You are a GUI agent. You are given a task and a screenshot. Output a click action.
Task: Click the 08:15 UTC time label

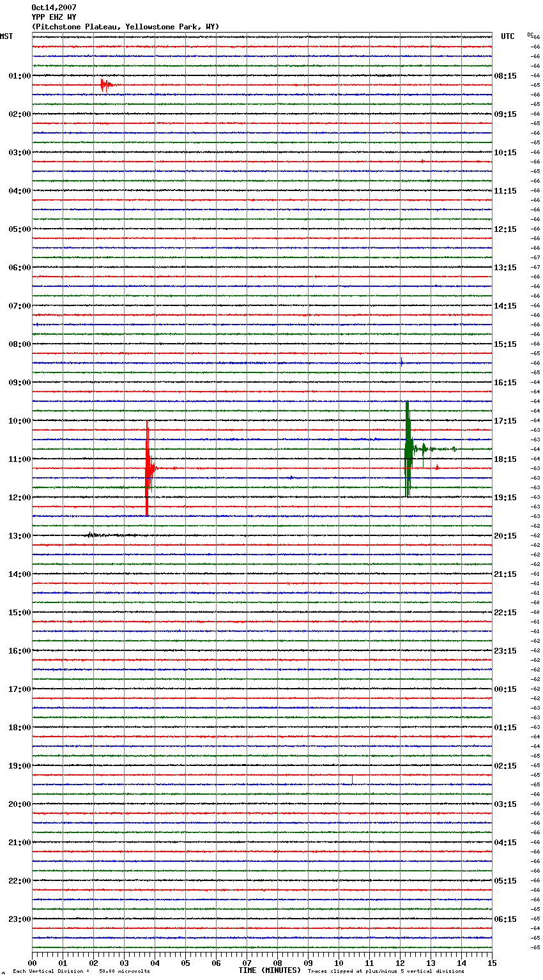pos(505,76)
